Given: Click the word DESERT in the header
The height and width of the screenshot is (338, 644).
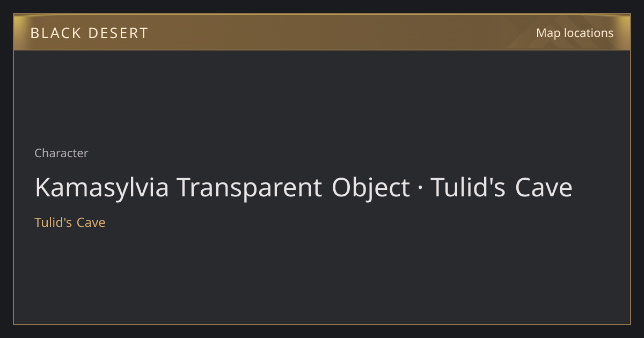Looking at the screenshot, I should point(118,33).
